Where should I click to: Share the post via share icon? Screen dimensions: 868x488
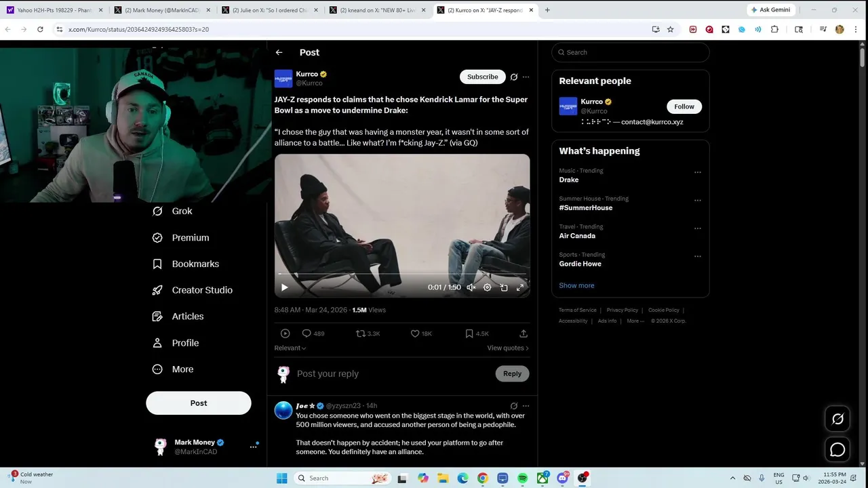tap(524, 333)
